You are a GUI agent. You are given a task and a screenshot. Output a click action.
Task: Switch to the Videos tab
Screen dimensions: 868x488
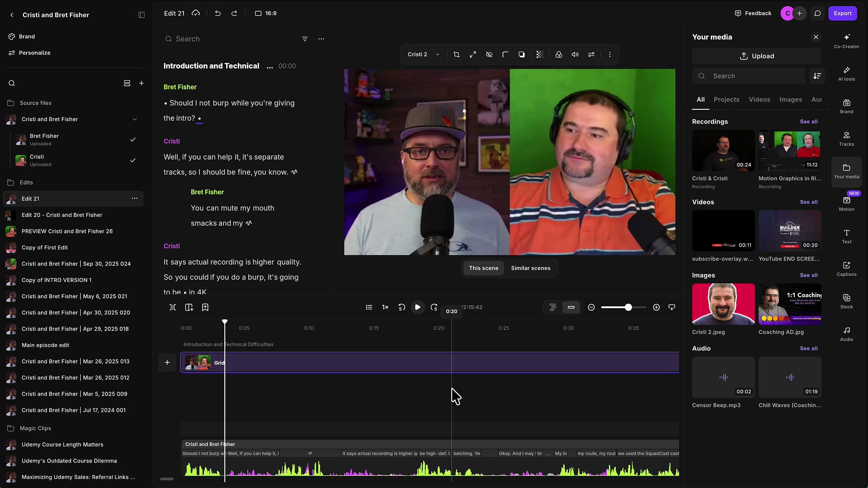(759, 100)
